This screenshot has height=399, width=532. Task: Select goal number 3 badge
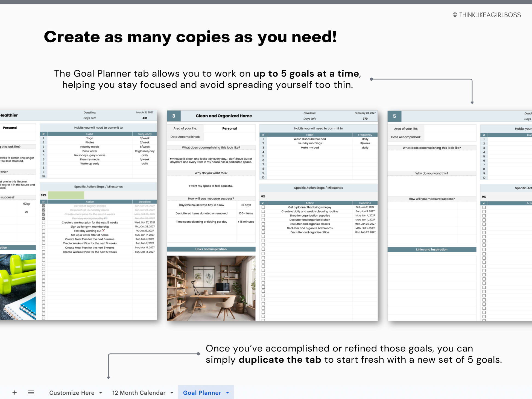[x=174, y=116]
